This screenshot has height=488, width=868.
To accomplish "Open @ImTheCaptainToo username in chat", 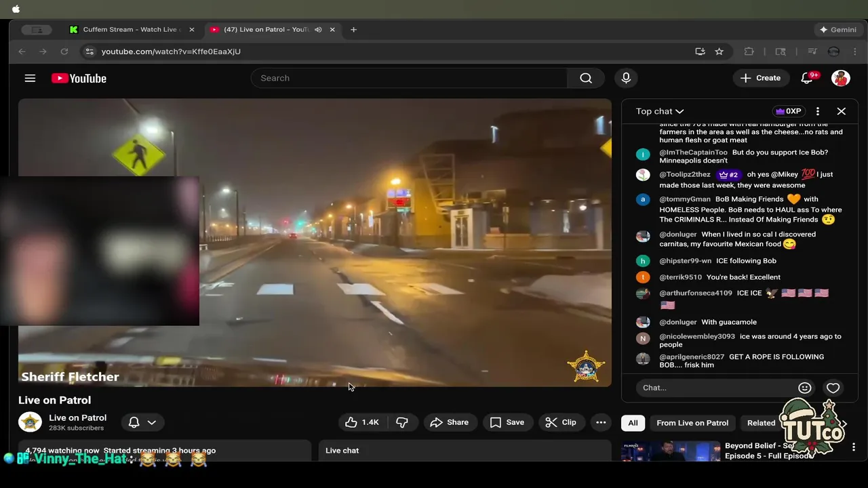I will 693,152.
